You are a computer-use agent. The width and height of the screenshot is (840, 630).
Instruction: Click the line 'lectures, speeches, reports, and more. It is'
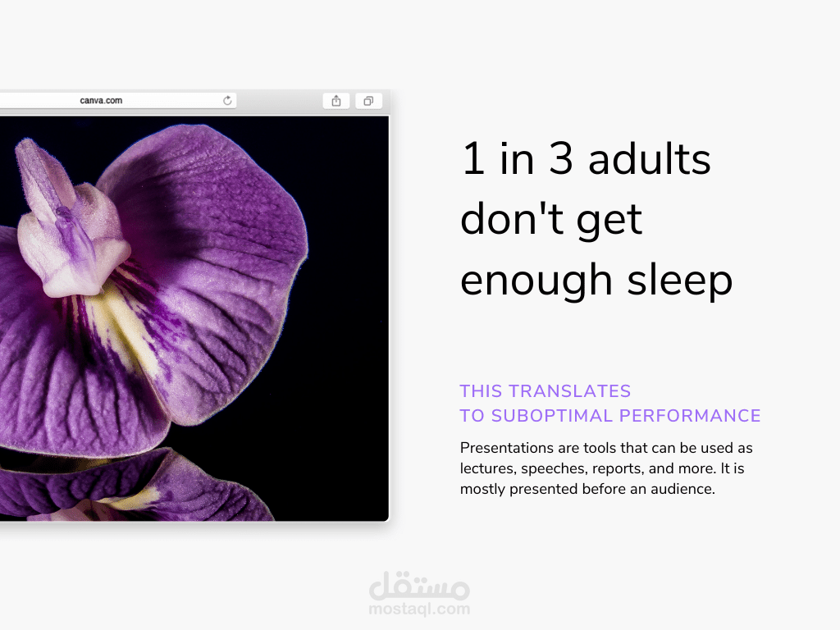click(602, 468)
